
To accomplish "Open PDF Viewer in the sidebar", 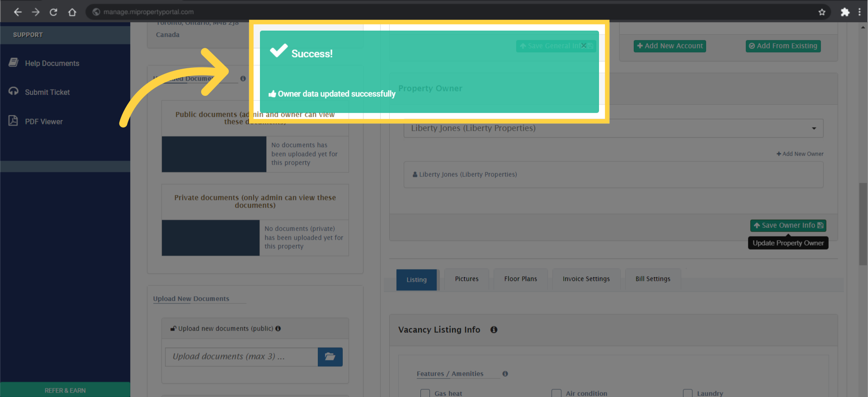I will point(44,122).
